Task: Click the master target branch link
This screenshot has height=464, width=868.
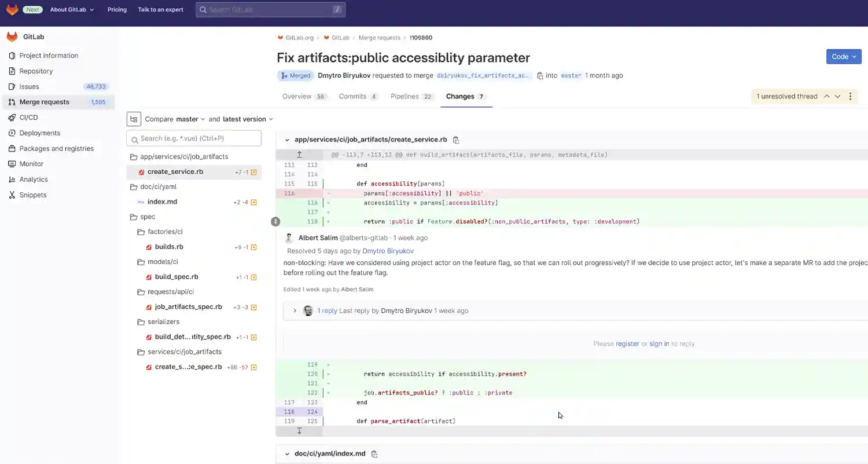Action: (571, 75)
